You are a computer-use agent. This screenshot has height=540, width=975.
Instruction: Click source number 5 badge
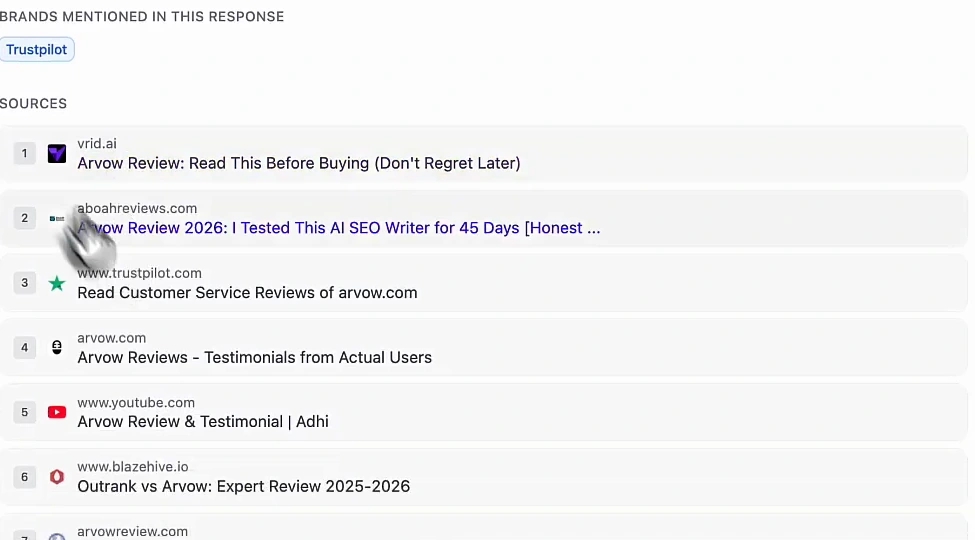click(x=24, y=412)
